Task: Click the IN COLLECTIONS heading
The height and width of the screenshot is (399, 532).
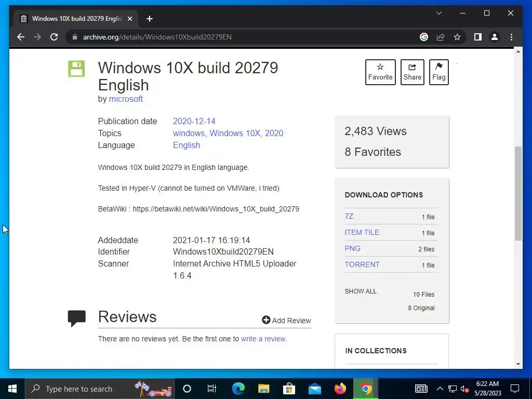Action: point(376,351)
